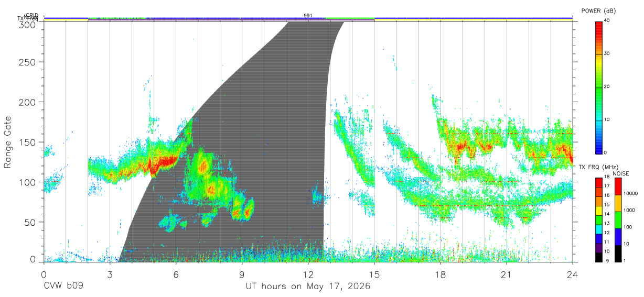The height and width of the screenshot is (297, 644).
Task: Click the '991' CPID value at top
Action: [308, 16]
